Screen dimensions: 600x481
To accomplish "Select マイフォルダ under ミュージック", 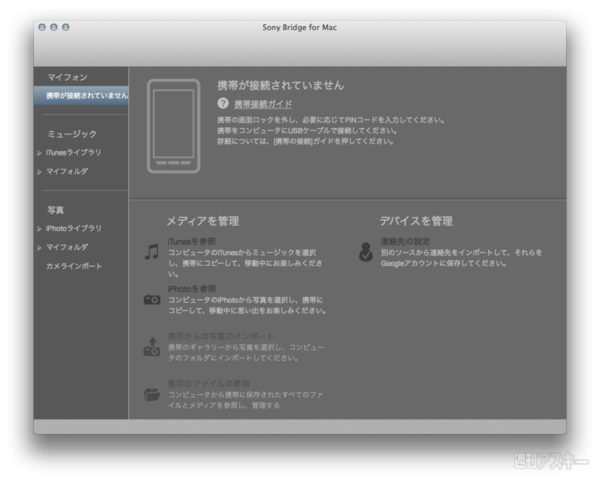I will point(67,171).
